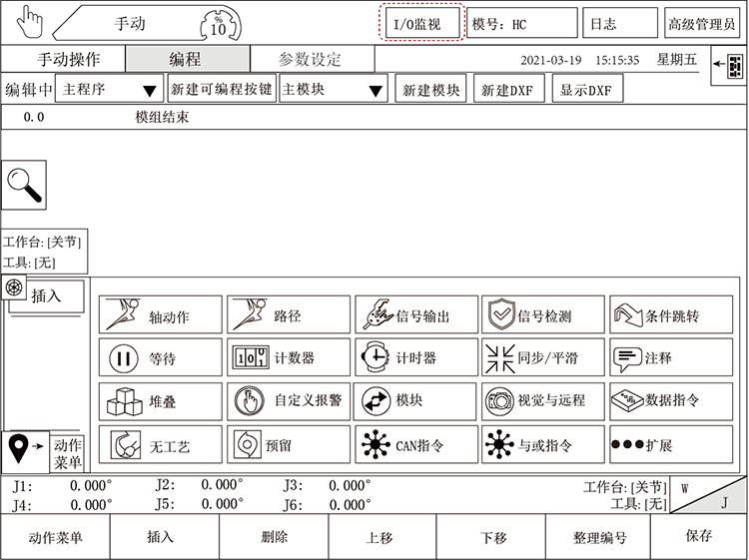Open the 主模块 module dropdown

[x=333, y=89]
